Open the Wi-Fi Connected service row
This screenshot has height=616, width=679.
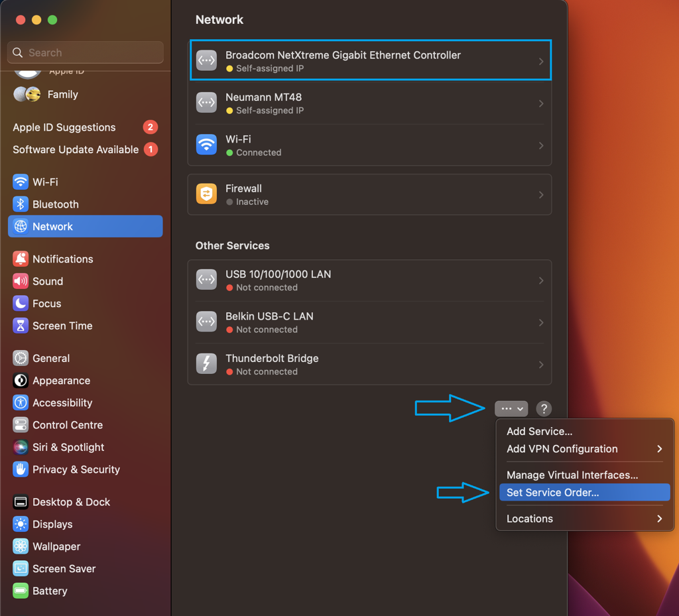[369, 145]
